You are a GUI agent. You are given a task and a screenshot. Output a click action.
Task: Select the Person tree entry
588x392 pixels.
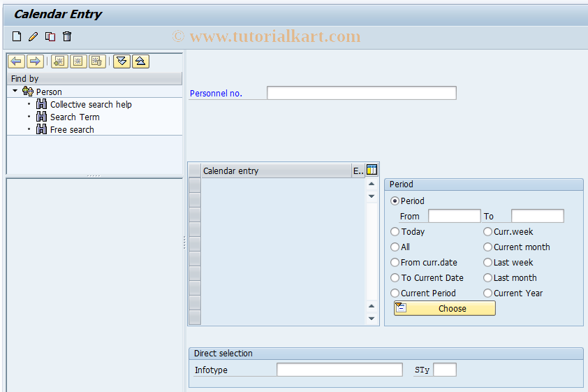click(49, 92)
